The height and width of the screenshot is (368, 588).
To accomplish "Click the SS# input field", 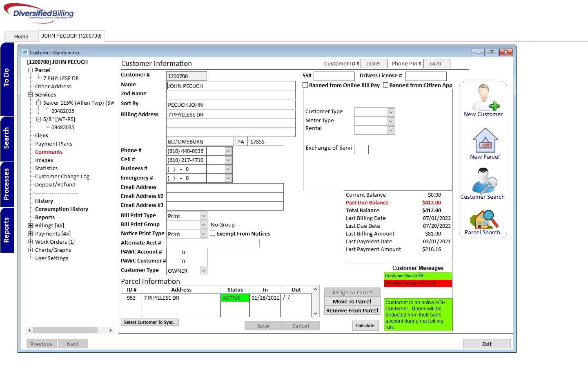I will (334, 76).
